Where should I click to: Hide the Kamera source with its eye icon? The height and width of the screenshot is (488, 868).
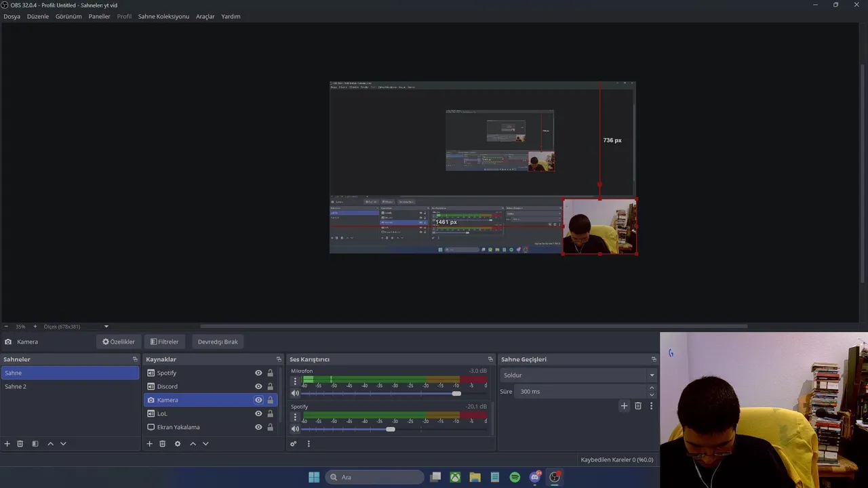click(x=258, y=400)
